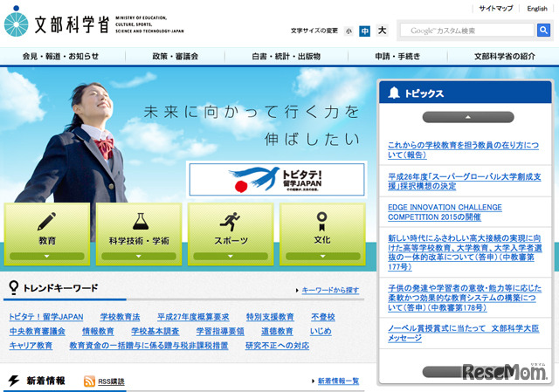
Task: Open topic スーパーグローバル大学創成支援
Action: tap(464, 181)
